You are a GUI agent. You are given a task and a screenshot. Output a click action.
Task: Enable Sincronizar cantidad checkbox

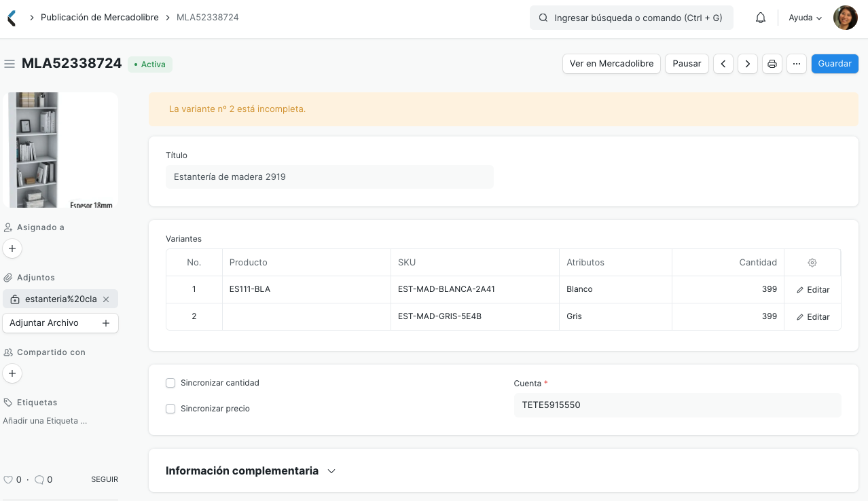tap(170, 383)
